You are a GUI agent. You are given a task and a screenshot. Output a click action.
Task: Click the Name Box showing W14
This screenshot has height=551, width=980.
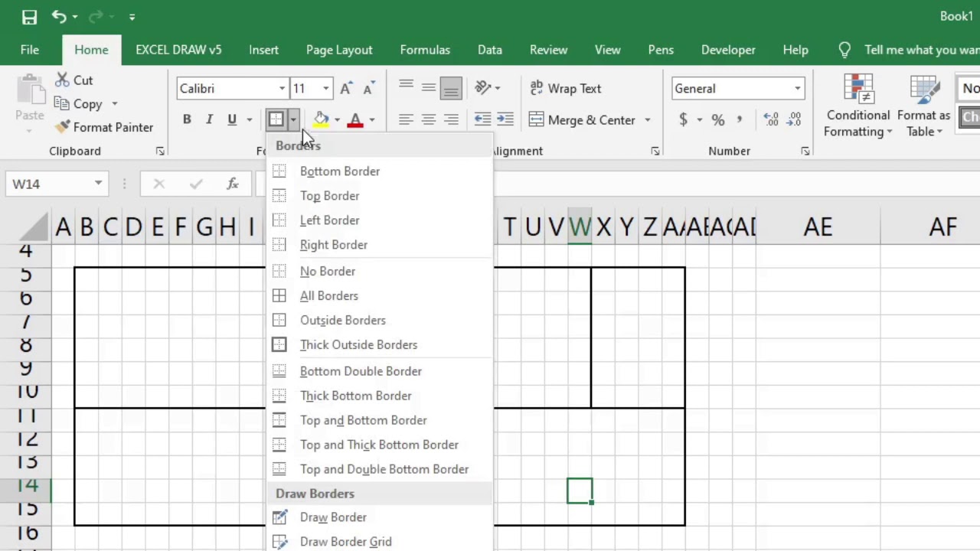tap(48, 184)
